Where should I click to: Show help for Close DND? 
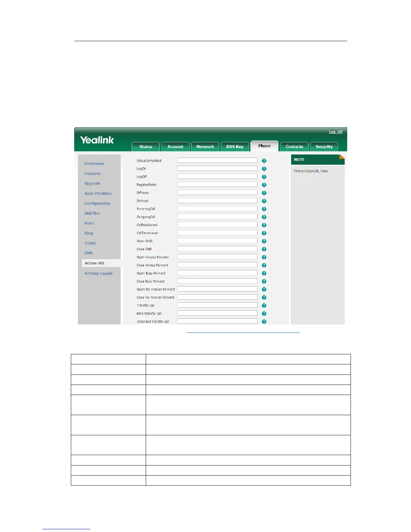tap(264, 249)
